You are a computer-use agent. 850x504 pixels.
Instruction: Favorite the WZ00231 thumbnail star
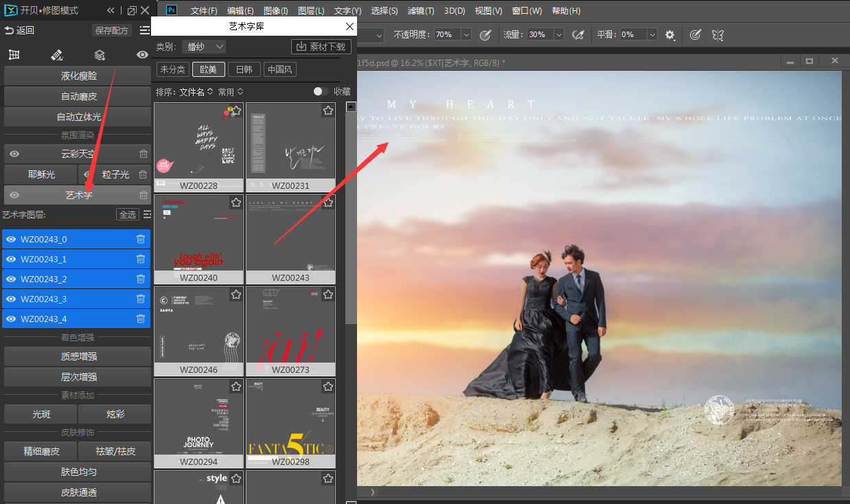tap(328, 110)
